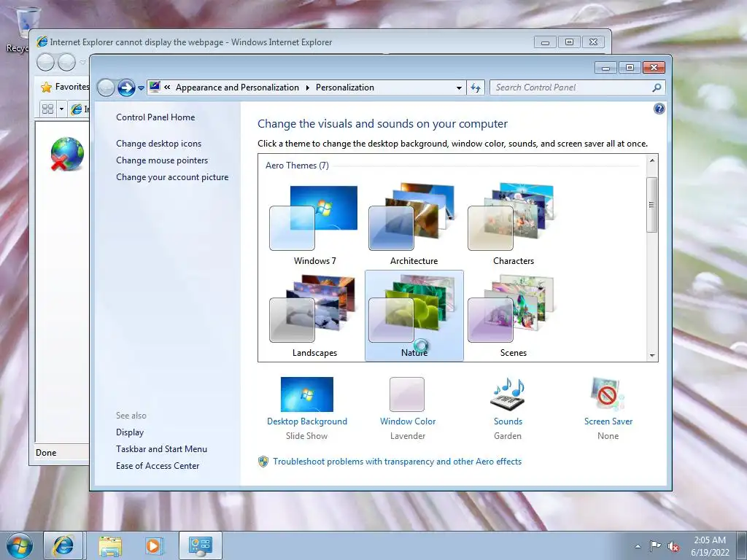This screenshot has width=747, height=560.
Task: Open the address bar history dropdown
Action: [x=459, y=88]
